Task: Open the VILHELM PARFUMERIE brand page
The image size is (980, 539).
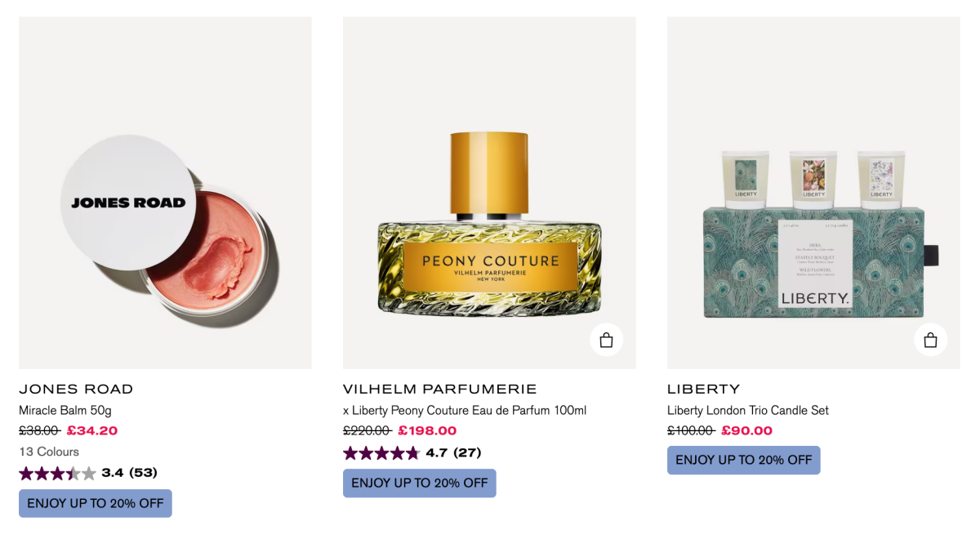Action: pos(439,389)
